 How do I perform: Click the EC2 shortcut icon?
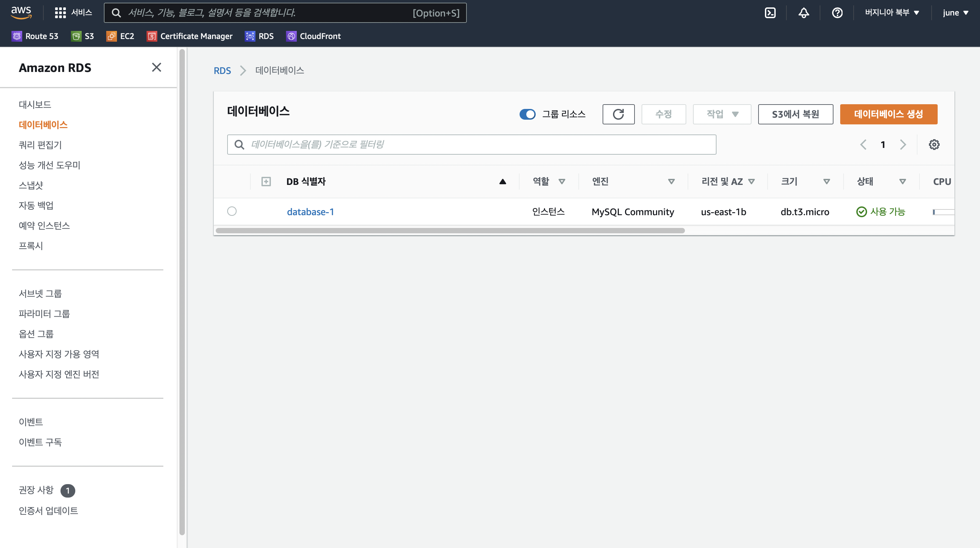(112, 36)
